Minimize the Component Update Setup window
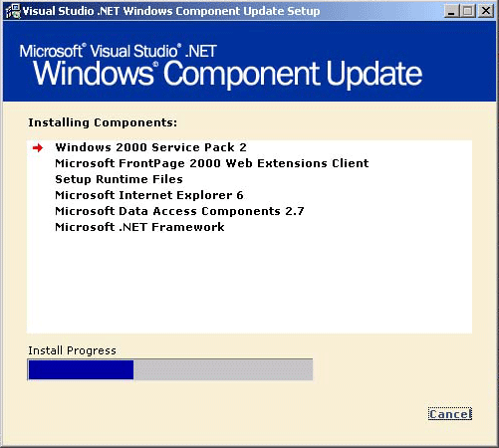Image resolution: width=499 pixels, height=448 pixels. (x=451, y=11)
